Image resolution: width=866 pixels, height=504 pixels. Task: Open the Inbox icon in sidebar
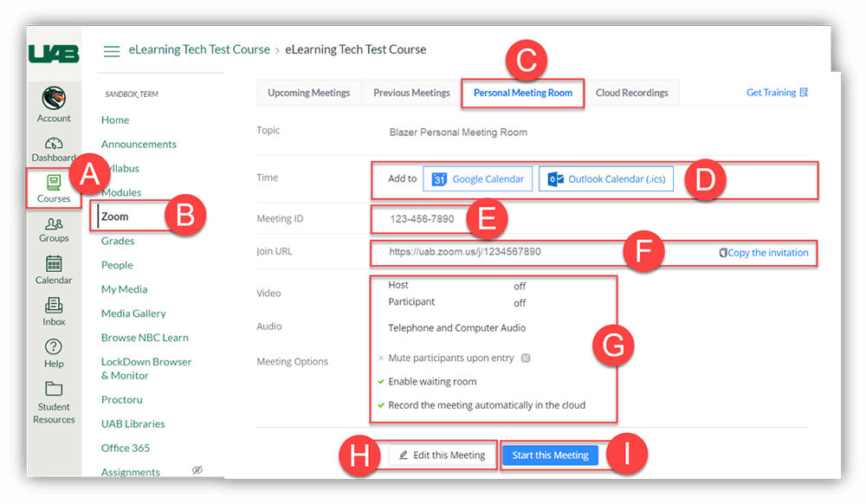pyautogui.click(x=54, y=305)
